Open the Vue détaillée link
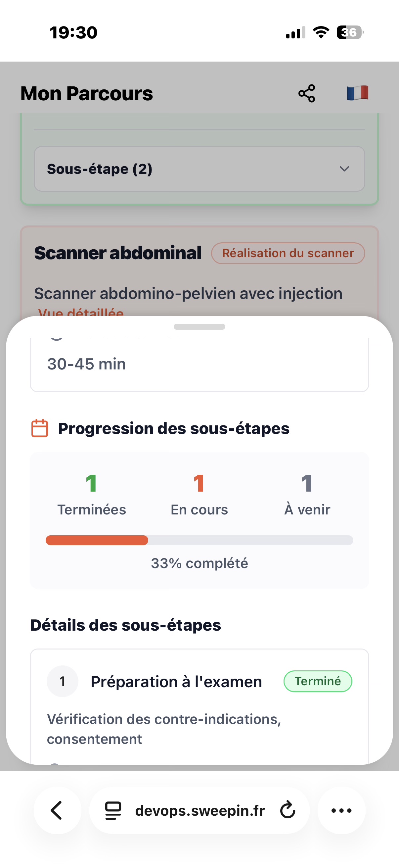Viewport: 399px width, 868px height. click(81, 312)
